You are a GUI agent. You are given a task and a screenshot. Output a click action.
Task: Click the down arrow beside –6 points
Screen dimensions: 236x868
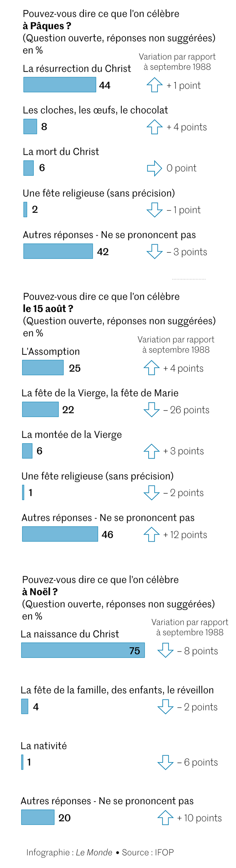165,762
